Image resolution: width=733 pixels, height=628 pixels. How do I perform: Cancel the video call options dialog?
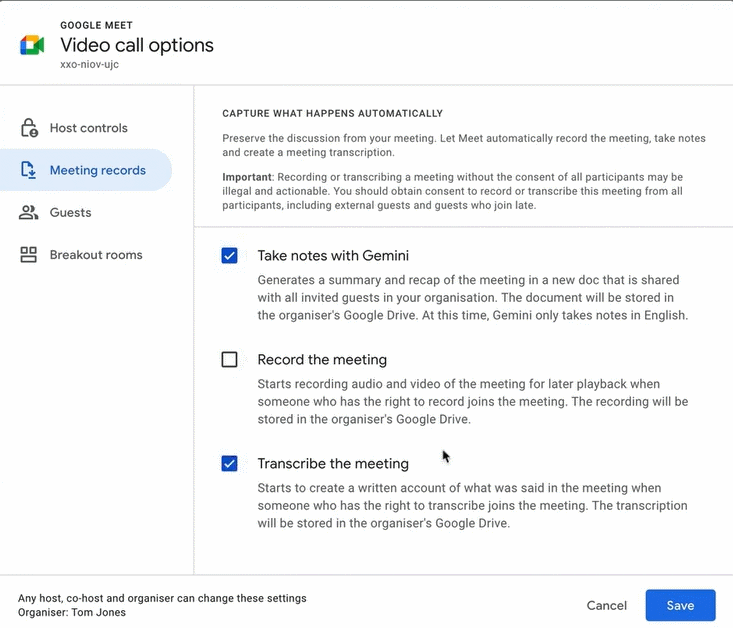[x=606, y=605]
